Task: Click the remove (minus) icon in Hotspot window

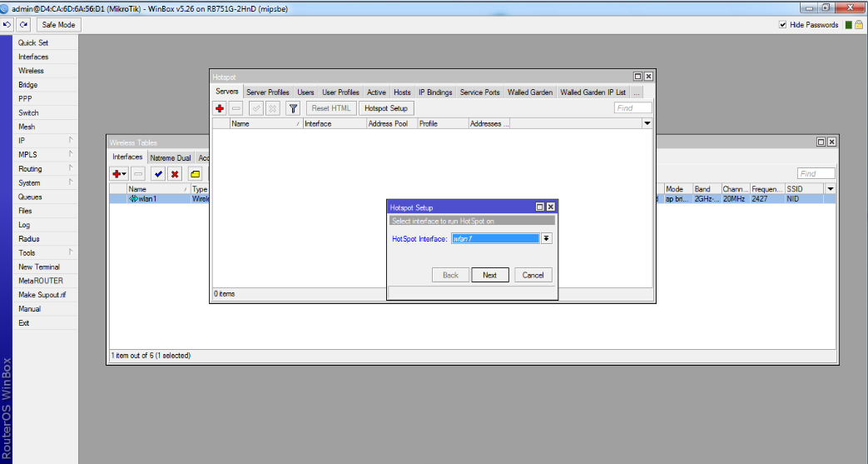Action: [236, 108]
